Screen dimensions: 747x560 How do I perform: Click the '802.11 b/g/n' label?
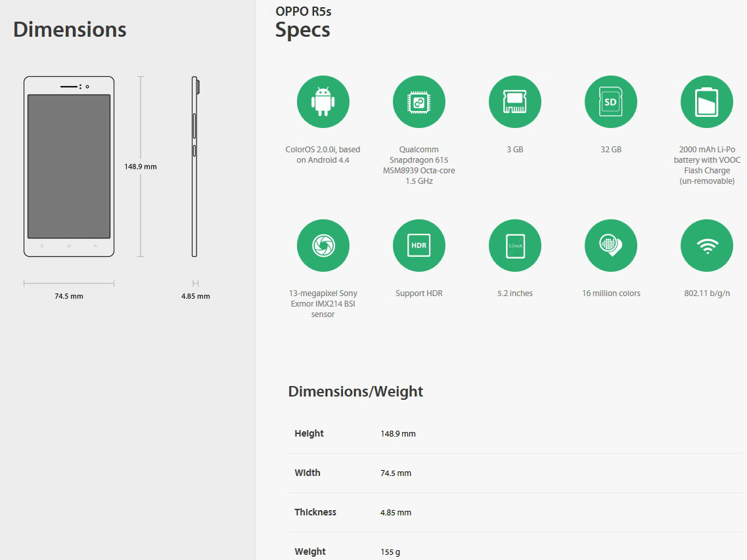(x=707, y=293)
